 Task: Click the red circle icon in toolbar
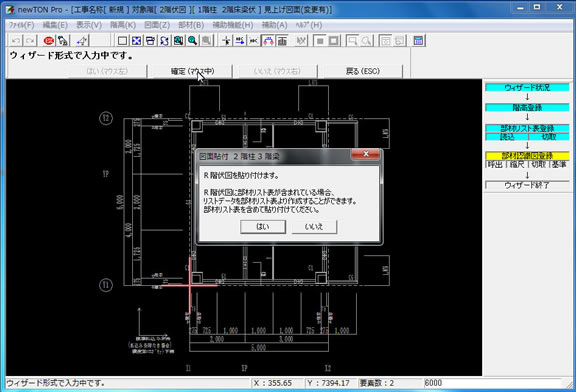click(48, 40)
